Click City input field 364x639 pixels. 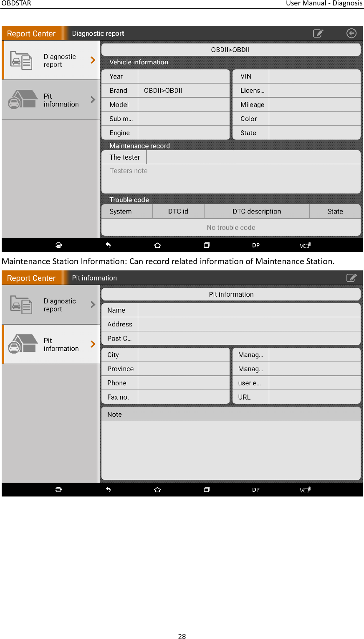pyautogui.click(x=184, y=355)
